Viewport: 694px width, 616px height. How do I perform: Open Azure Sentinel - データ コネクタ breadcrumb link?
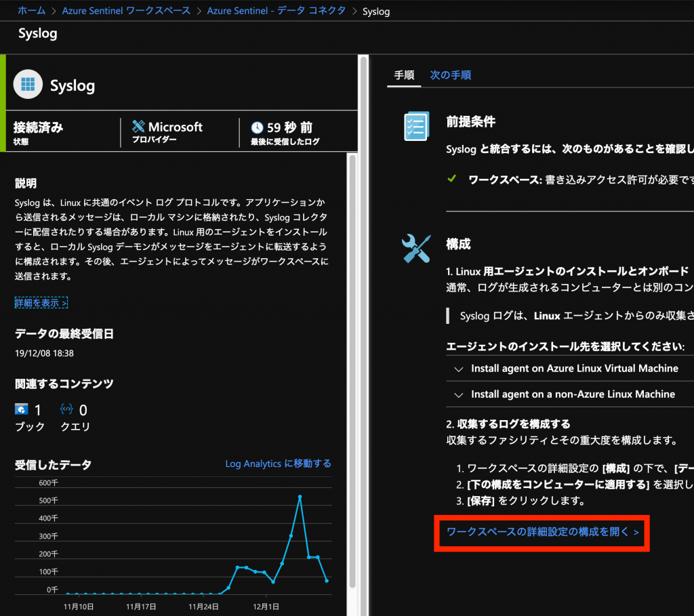(x=277, y=11)
